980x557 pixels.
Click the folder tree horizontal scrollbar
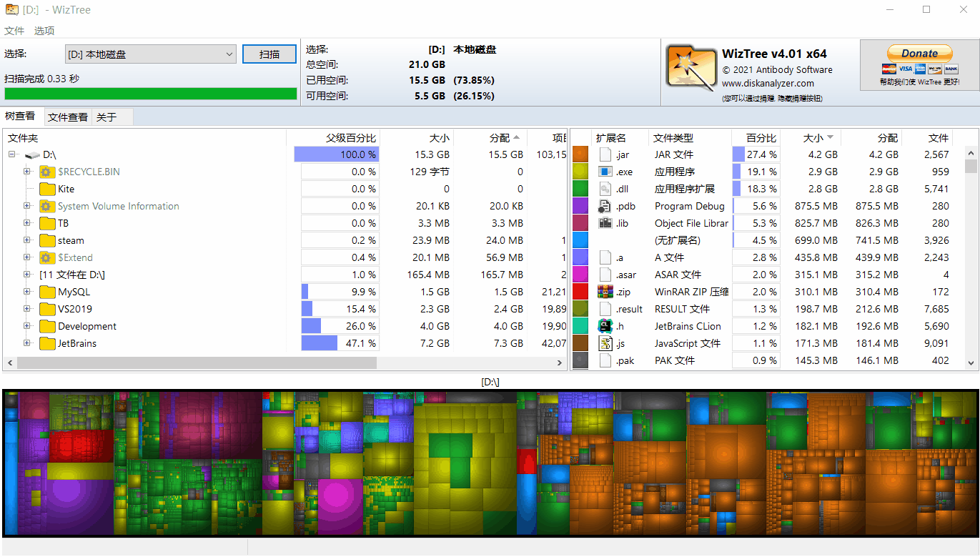(197, 363)
